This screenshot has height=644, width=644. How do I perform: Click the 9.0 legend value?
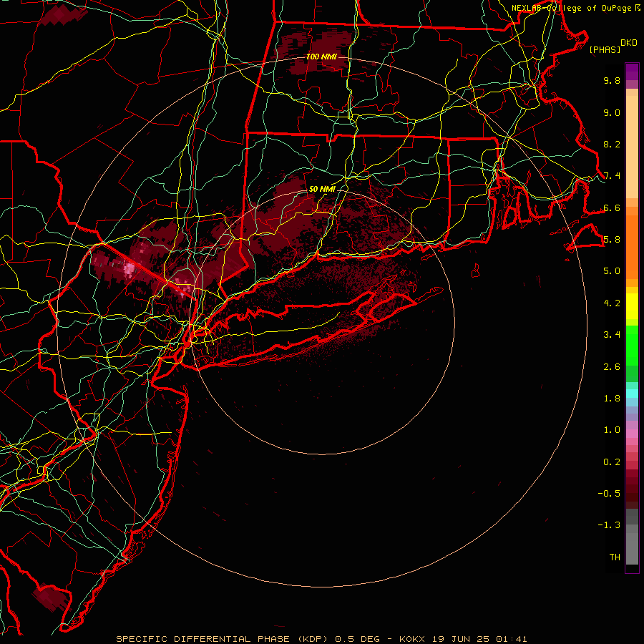(612, 112)
